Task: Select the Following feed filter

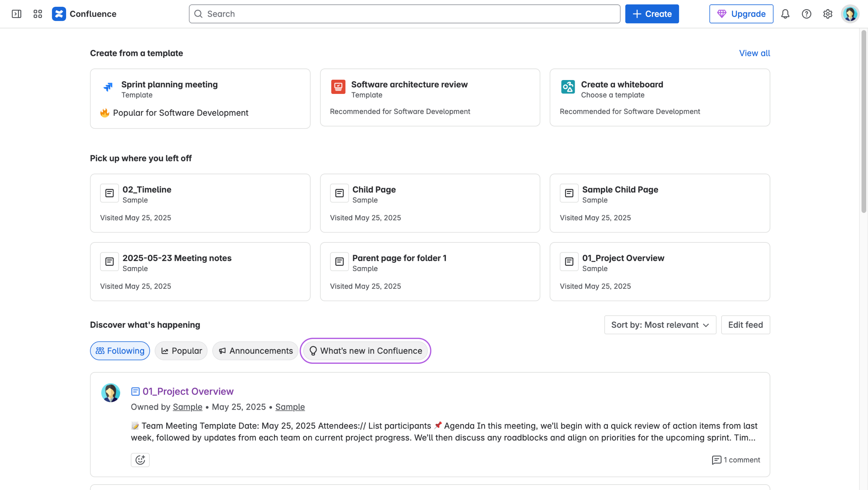Action: coord(120,351)
